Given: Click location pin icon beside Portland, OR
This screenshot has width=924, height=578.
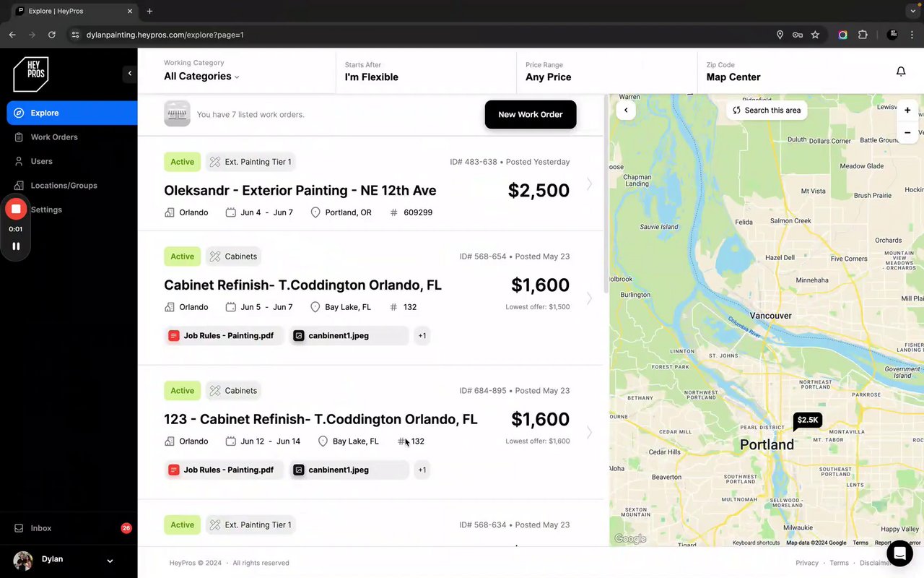Looking at the screenshot, I should [315, 212].
